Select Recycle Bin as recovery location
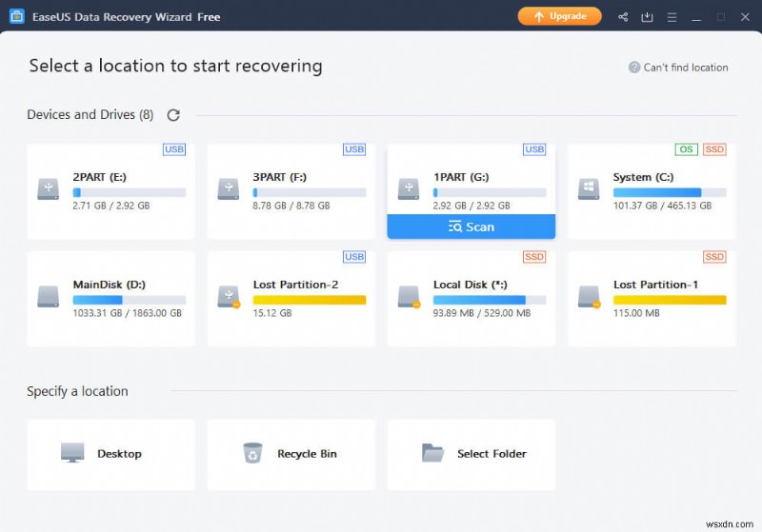762x532 pixels. 291,454
